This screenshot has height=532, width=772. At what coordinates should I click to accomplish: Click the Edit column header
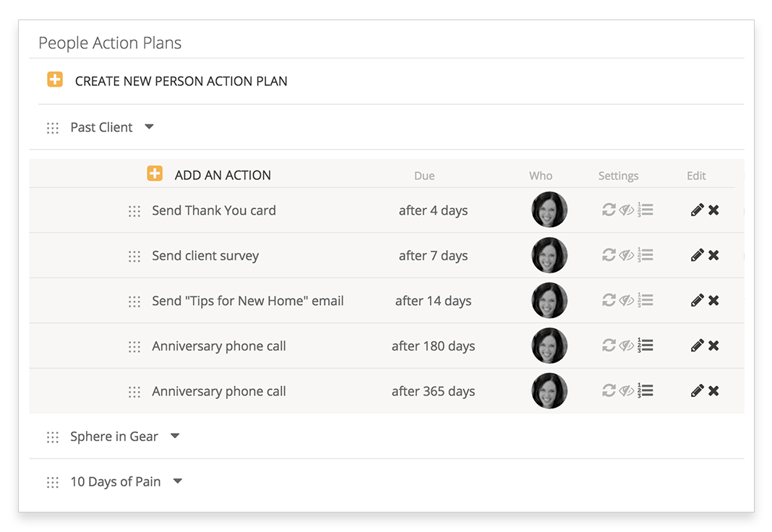tap(696, 176)
